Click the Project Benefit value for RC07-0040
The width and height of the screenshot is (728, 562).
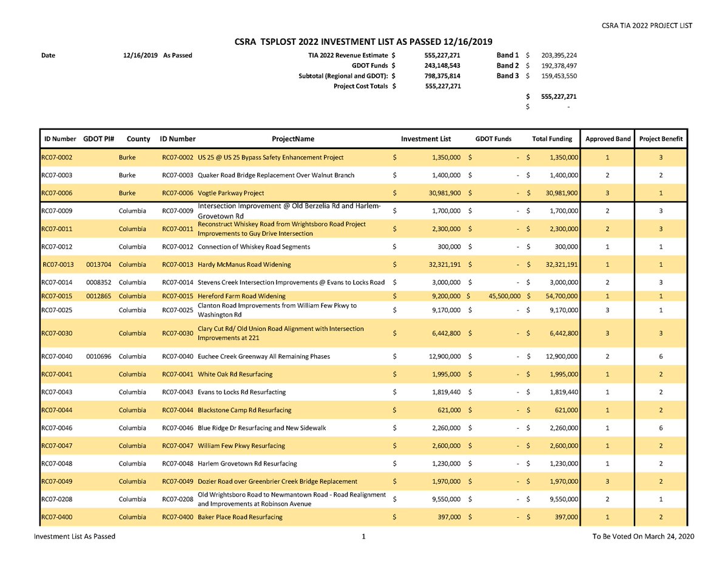661,356
